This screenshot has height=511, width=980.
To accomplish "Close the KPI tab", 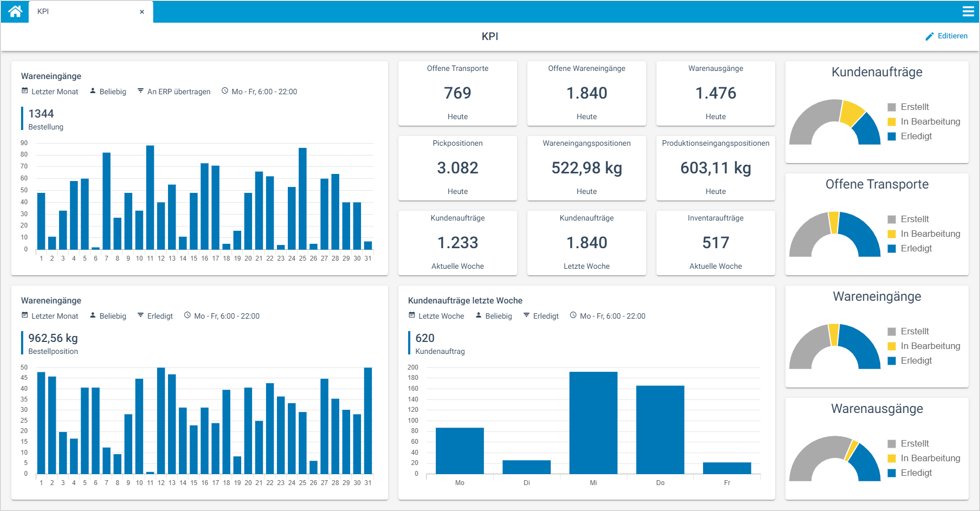I will pyautogui.click(x=142, y=12).
